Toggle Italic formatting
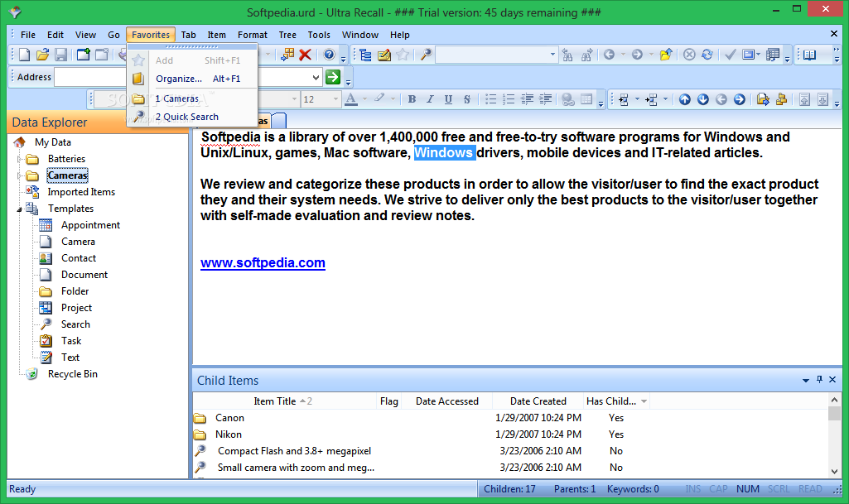Screen dimensions: 849x504 pos(430,99)
